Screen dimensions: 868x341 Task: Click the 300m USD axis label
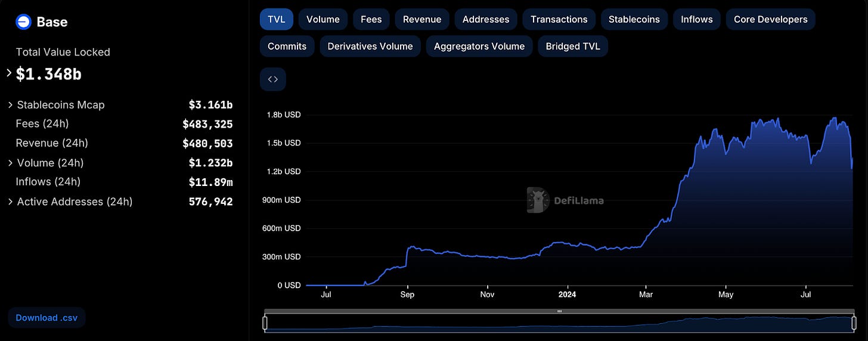click(281, 257)
